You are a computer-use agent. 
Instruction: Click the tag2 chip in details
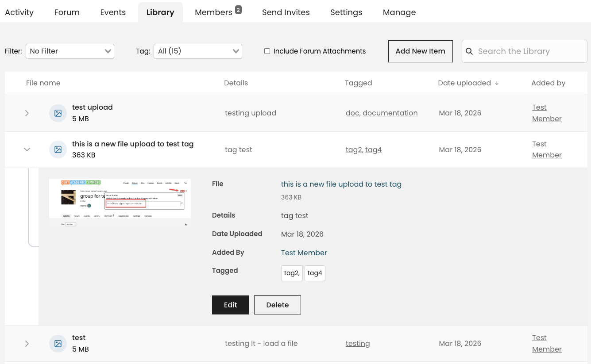coord(292,273)
